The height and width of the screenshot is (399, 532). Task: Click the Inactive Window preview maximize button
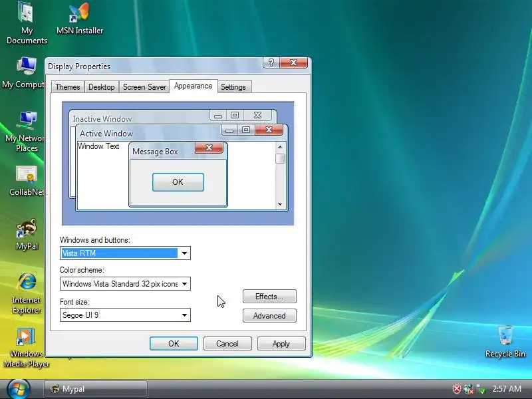tap(235, 115)
